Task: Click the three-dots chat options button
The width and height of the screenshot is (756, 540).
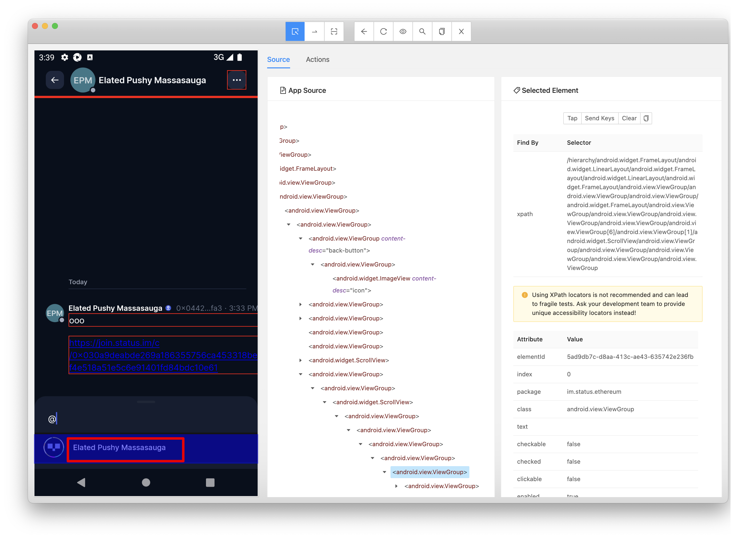Action: pos(236,80)
